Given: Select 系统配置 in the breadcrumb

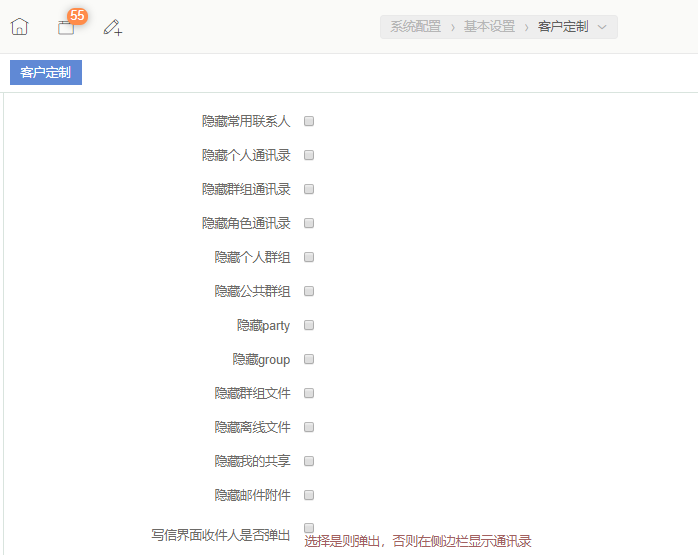Looking at the screenshot, I should 415,27.
